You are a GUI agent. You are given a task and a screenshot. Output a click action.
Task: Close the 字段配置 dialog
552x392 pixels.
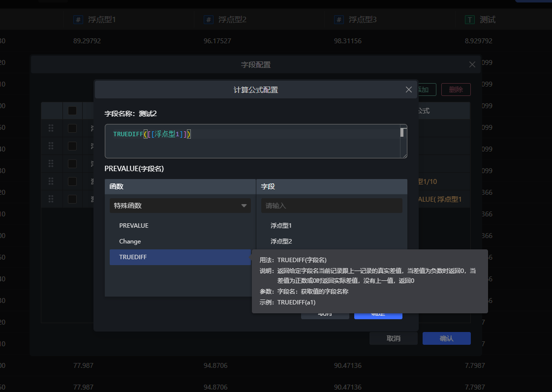click(472, 64)
